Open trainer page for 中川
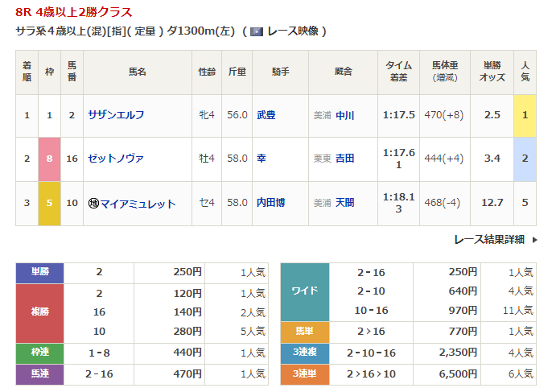 pos(345,115)
